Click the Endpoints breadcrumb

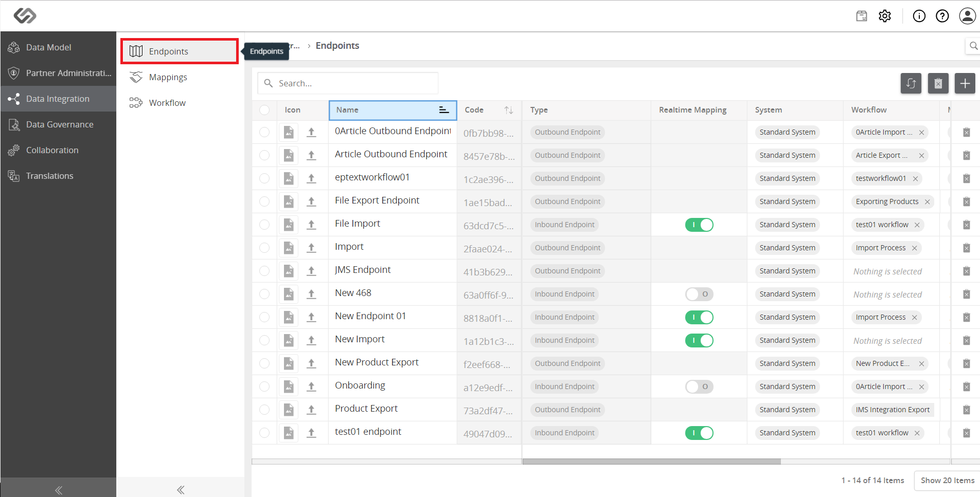pyautogui.click(x=337, y=46)
